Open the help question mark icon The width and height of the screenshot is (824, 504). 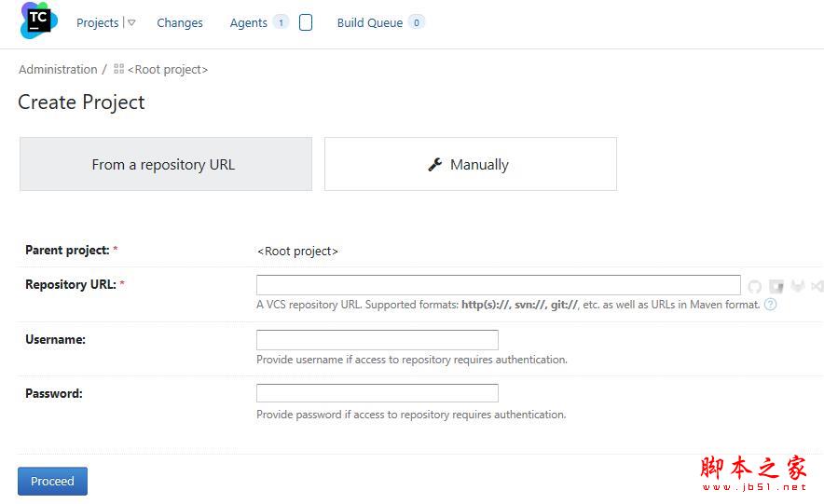click(771, 305)
